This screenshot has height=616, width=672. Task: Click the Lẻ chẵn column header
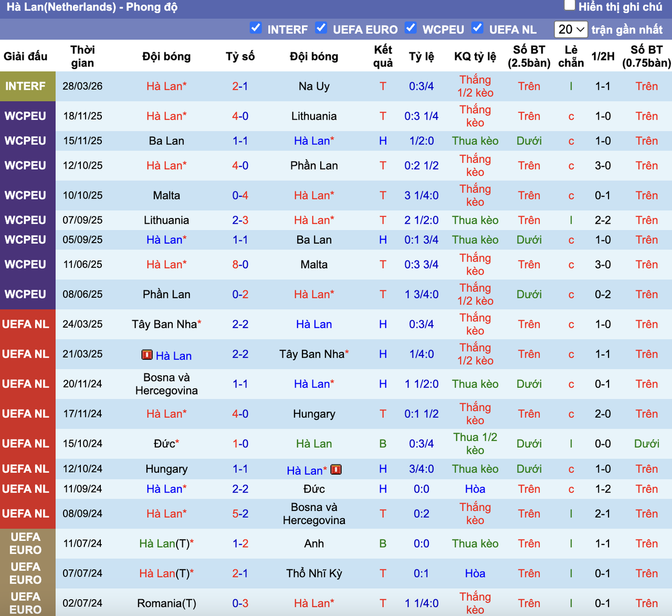pos(571,56)
